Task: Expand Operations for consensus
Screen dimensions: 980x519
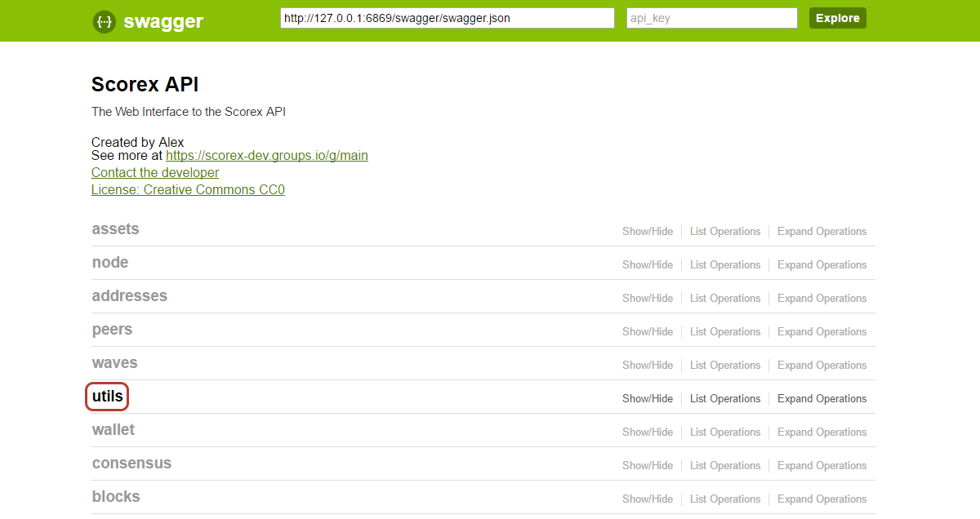Action: 822,465
